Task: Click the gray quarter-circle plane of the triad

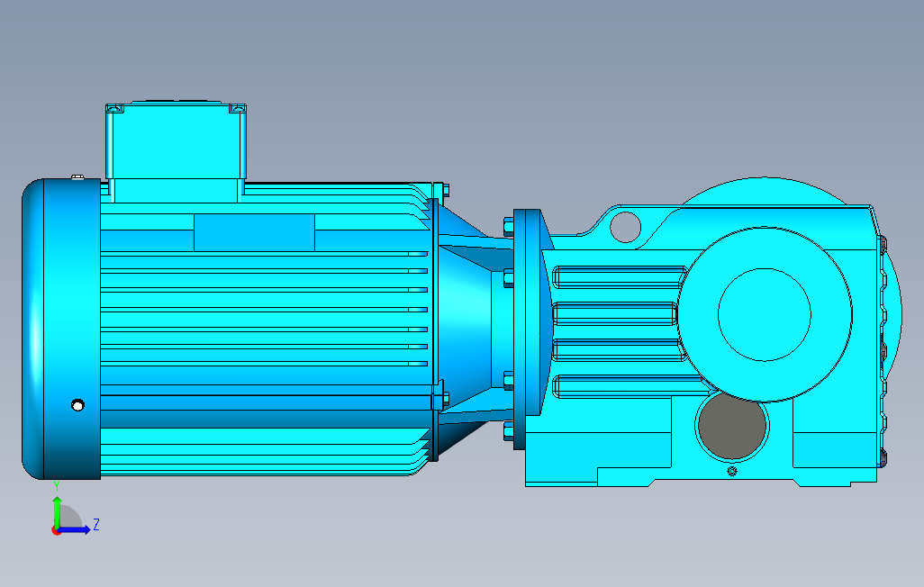Action: (70, 518)
